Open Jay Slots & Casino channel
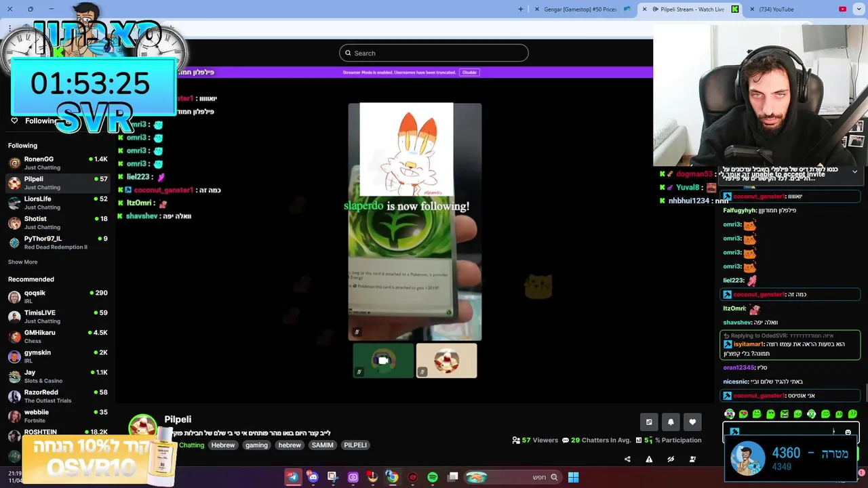This screenshot has width=868, height=488. (58, 376)
